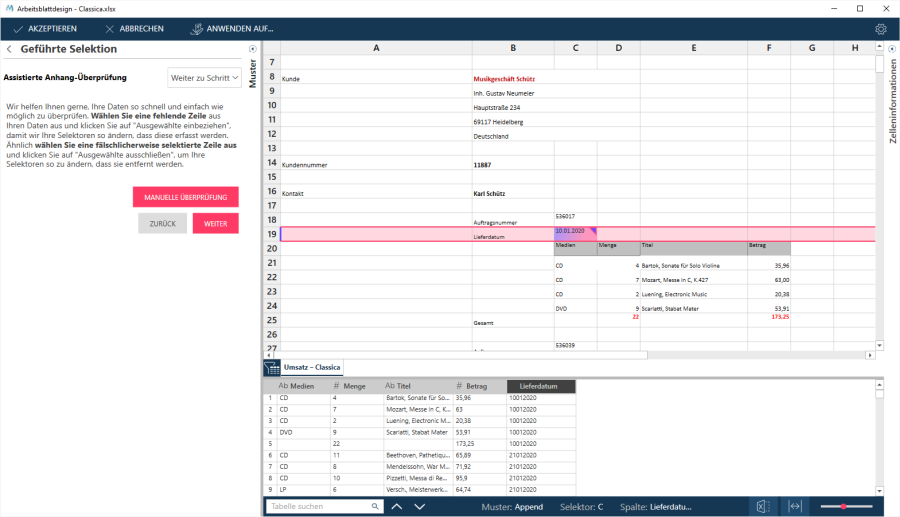900x517 pixels.
Task: Click the search magnifier icon
Action: pos(375,506)
